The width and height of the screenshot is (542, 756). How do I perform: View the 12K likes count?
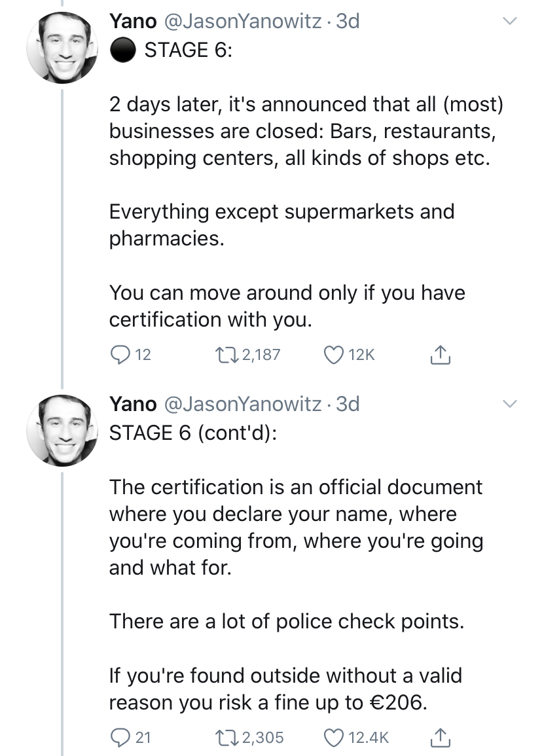[x=361, y=355]
